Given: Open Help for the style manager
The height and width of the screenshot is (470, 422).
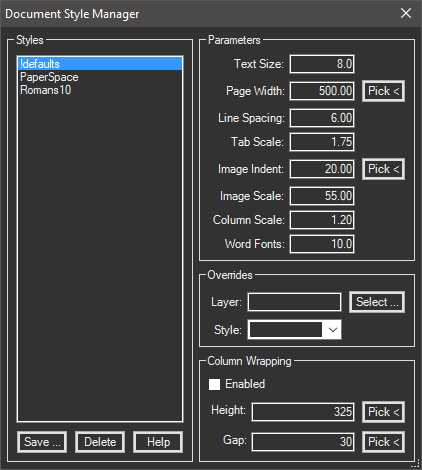Looking at the screenshot, I should point(158,442).
